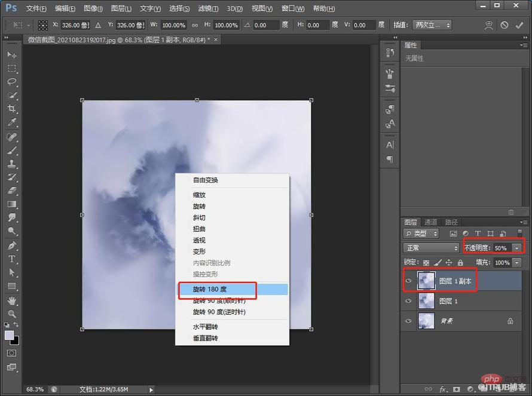Cancel transform with circle-slash icon
Viewport: 532px width, 396px height.
pyautogui.click(x=505, y=25)
